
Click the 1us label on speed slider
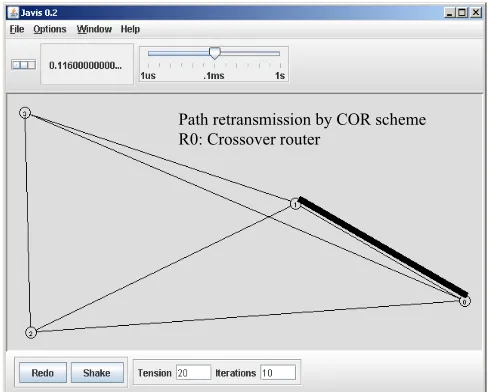click(148, 76)
